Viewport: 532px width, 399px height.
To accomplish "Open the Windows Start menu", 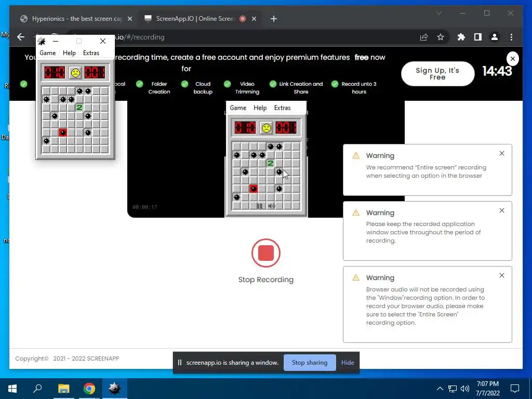I will coord(12,389).
